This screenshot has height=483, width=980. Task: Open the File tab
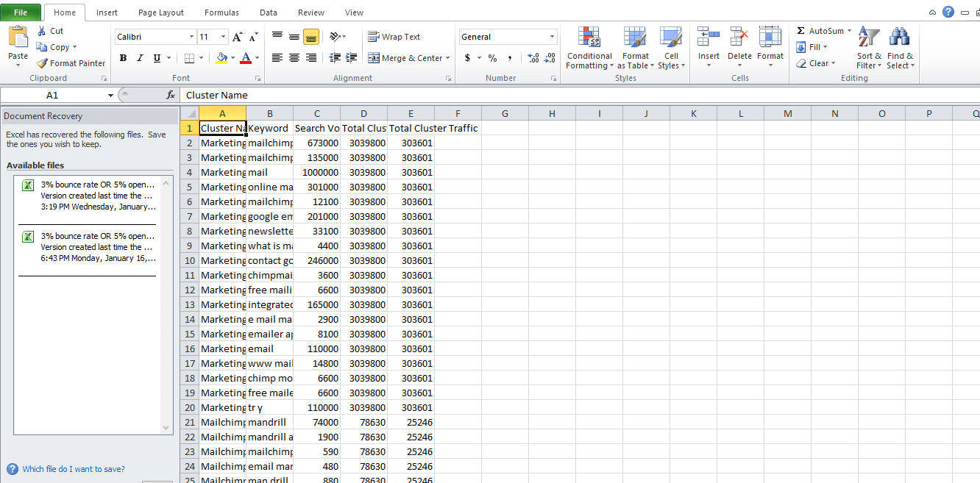coord(21,12)
